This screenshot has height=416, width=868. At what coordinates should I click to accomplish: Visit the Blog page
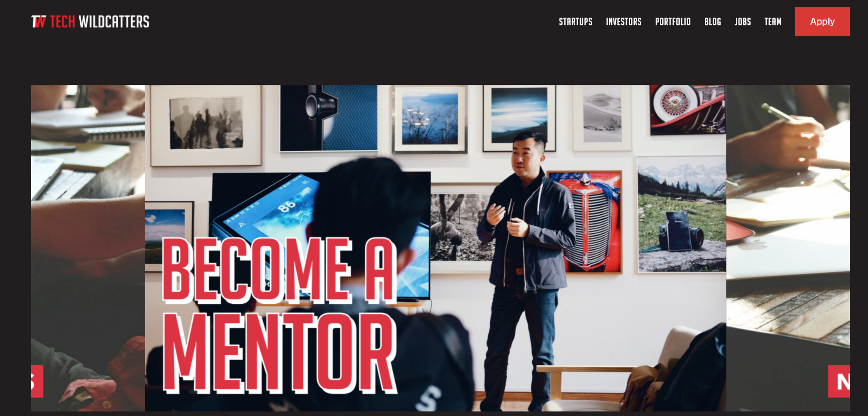(x=713, y=22)
